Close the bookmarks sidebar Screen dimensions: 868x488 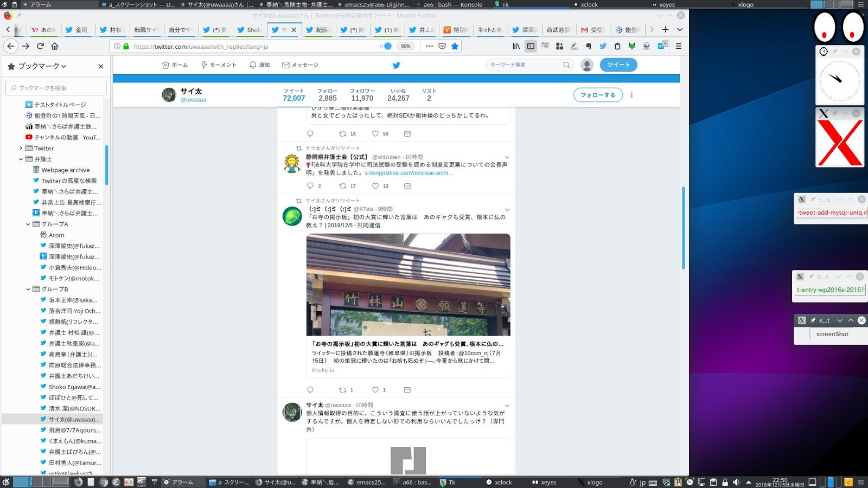point(100,66)
